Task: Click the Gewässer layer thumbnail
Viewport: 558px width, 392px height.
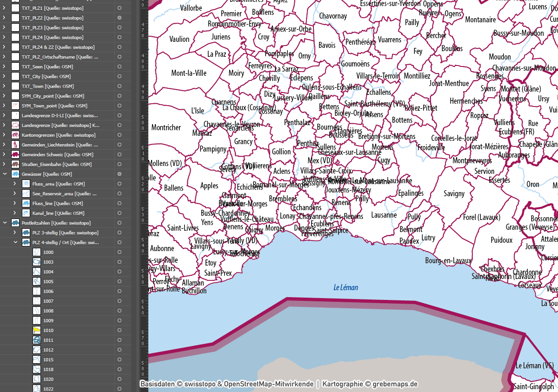Action: pyautogui.click(x=15, y=174)
